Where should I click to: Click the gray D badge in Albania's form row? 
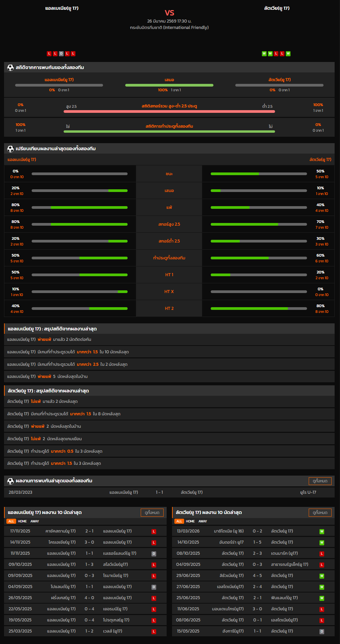pos(61,54)
